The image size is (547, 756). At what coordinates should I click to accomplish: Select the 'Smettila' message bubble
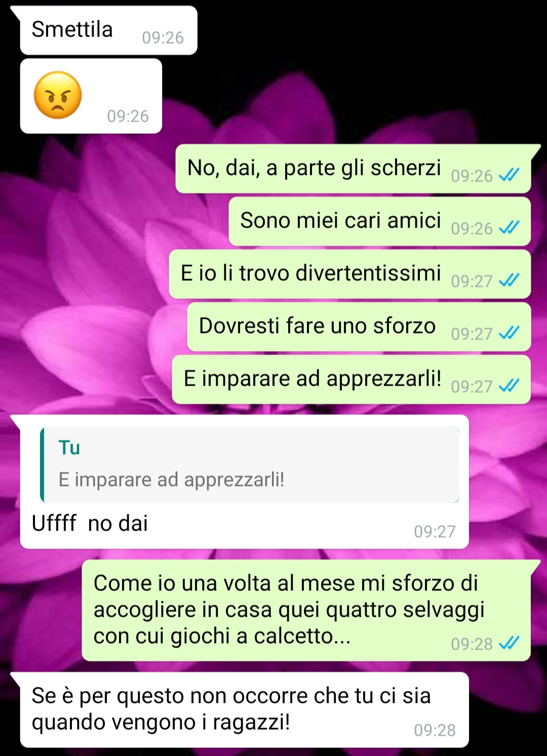[x=108, y=30]
